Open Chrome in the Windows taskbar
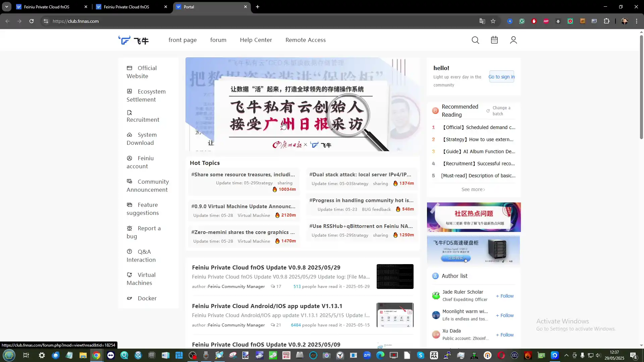 coord(96,355)
